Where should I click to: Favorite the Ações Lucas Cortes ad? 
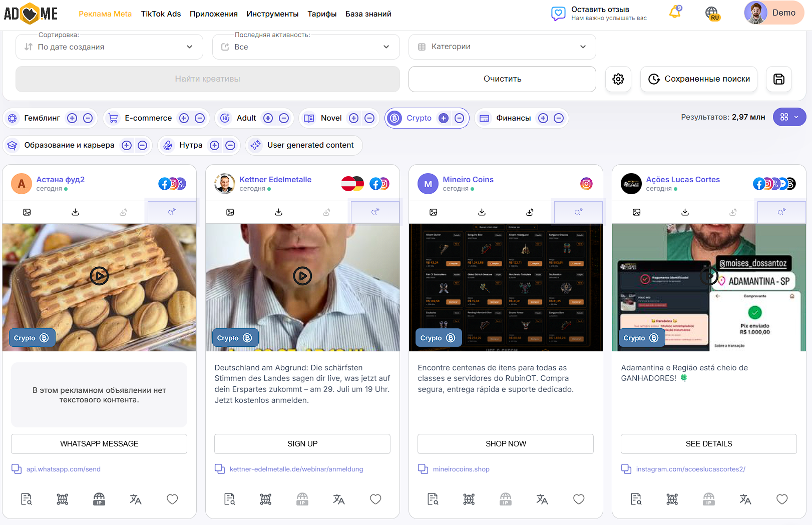[782, 499]
